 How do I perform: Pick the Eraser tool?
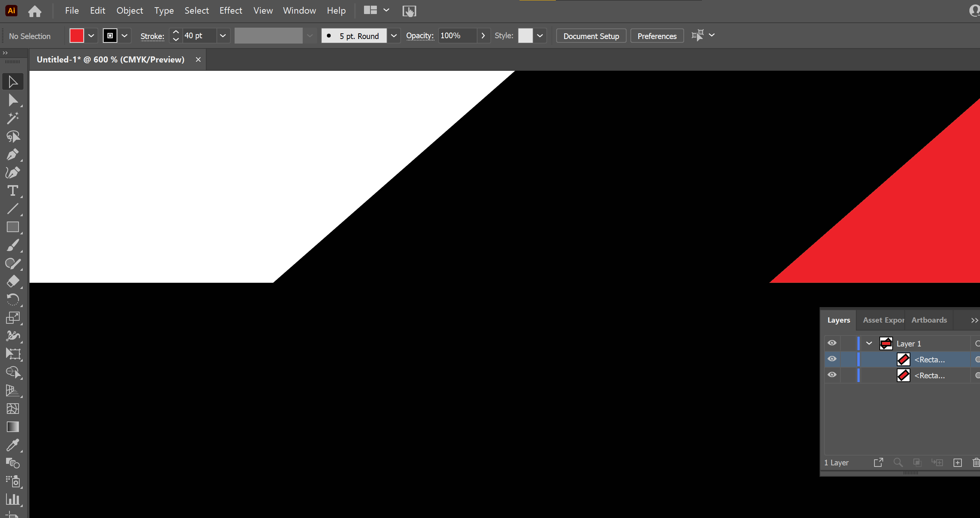(x=12, y=282)
